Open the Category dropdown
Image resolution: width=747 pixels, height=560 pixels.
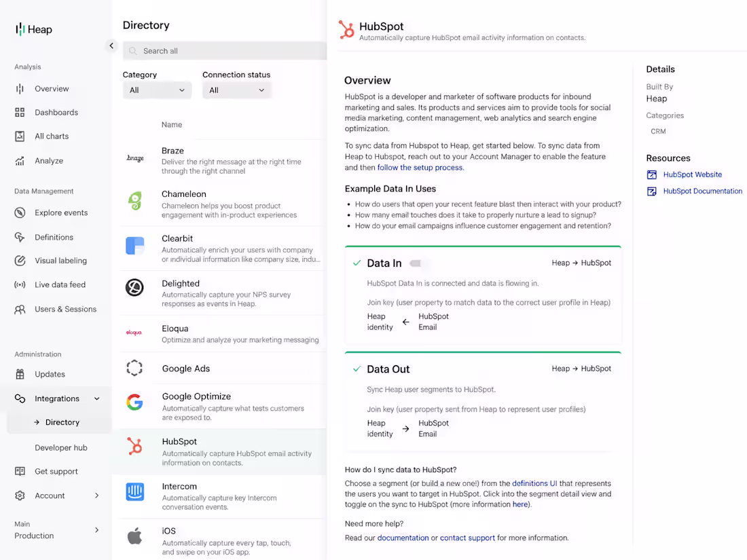point(158,90)
